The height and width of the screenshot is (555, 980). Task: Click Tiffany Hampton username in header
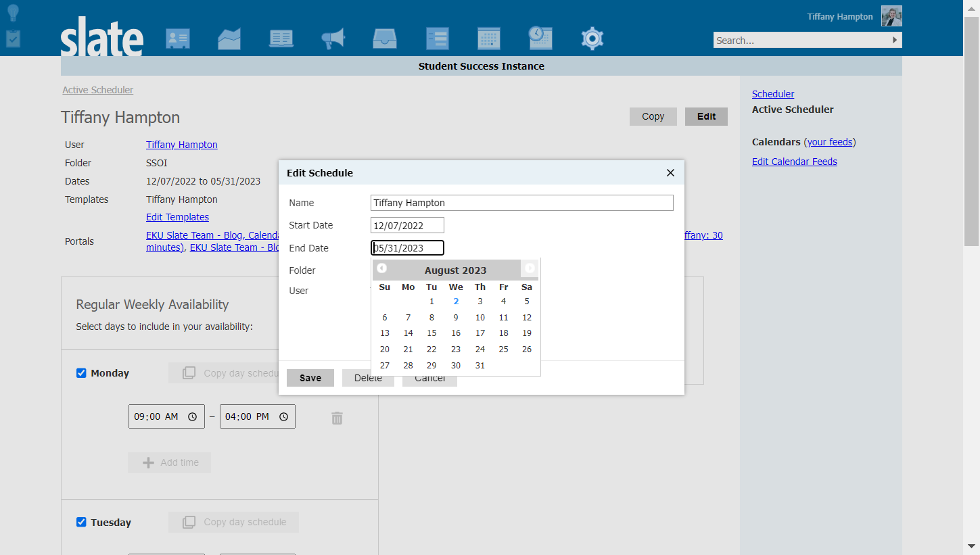pos(840,16)
